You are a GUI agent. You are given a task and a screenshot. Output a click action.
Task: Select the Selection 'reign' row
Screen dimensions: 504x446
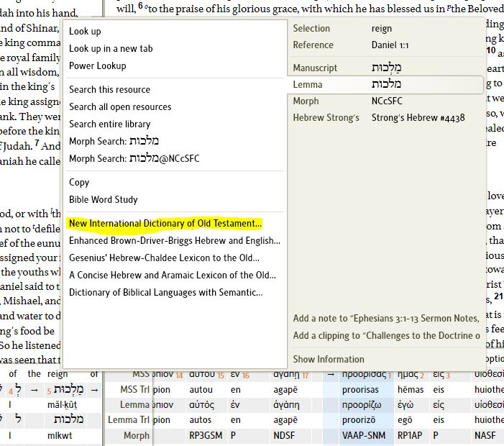point(385,29)
